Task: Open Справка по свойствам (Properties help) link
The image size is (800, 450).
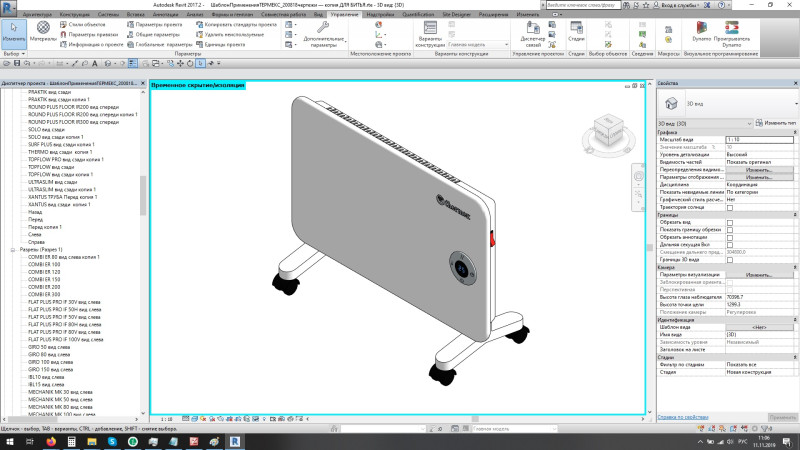Action: tap(685, 417)
